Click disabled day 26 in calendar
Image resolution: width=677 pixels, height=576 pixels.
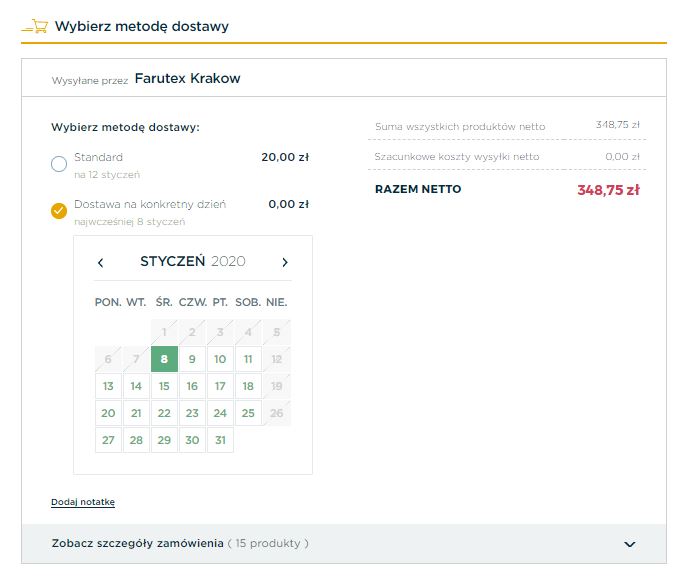[x=277, y=413]
